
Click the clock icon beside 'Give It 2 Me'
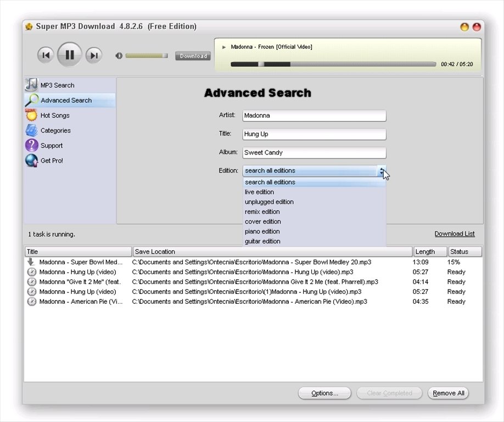31,282
